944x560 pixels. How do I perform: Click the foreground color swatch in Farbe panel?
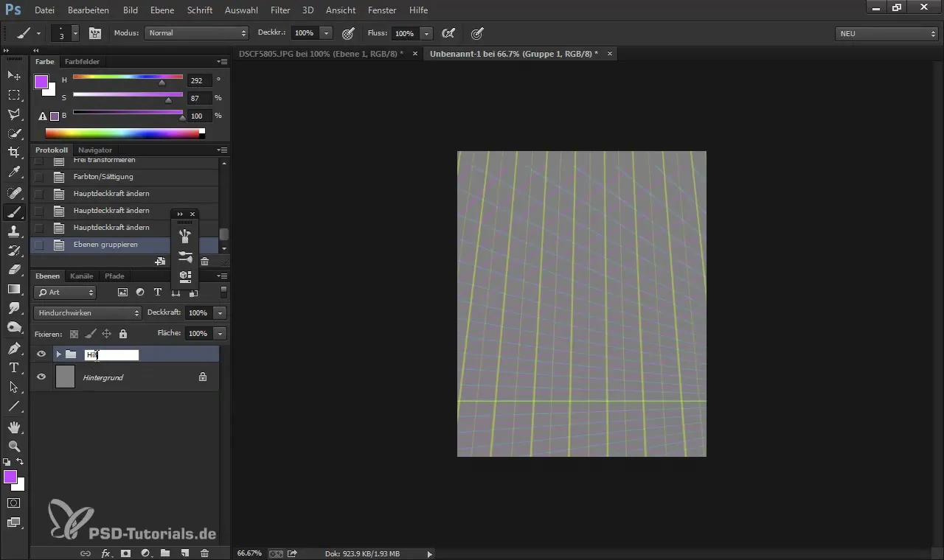(41, 81)
